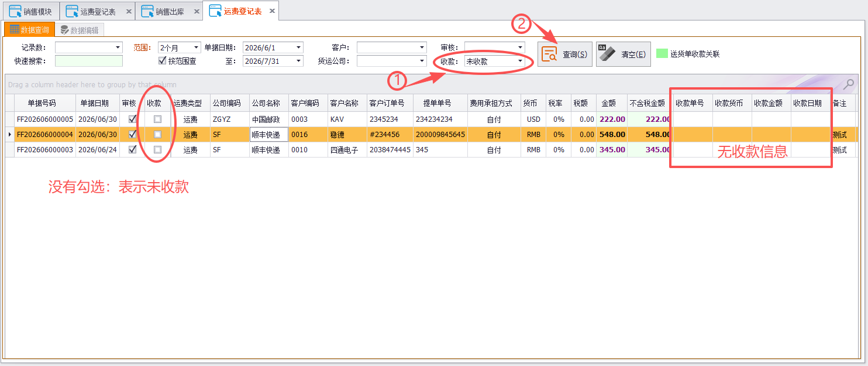868x366 pixels.
Task: Click the customer code cell 0016
Action: (308, 134)
